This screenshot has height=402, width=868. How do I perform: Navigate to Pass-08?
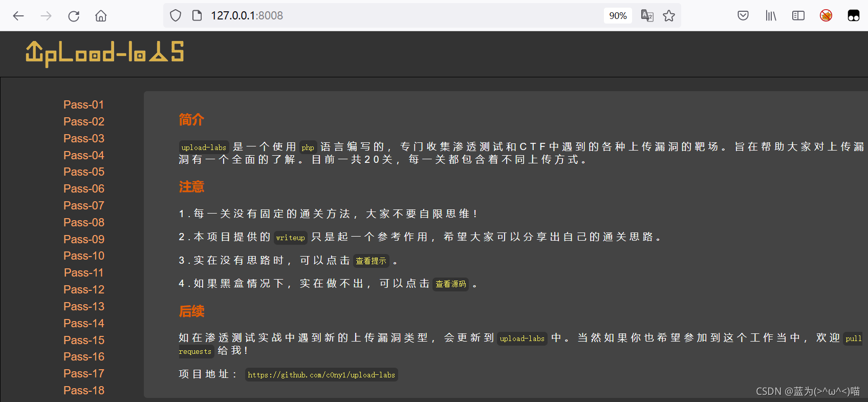pos(84,223)
